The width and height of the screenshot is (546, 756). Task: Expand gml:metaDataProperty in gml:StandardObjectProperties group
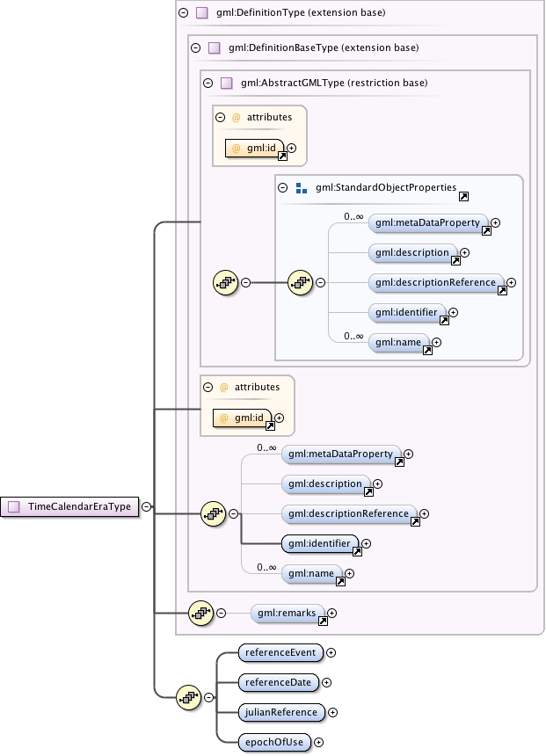coord(495,223)
